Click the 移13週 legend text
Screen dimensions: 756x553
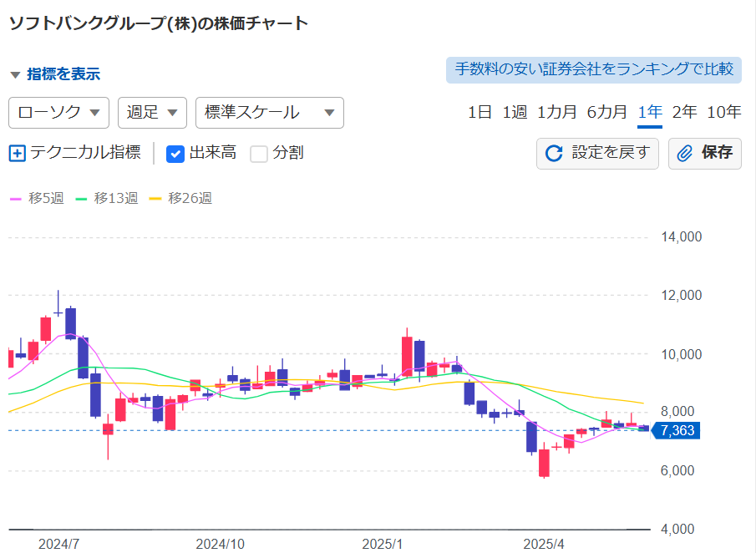tap(116, 198)
